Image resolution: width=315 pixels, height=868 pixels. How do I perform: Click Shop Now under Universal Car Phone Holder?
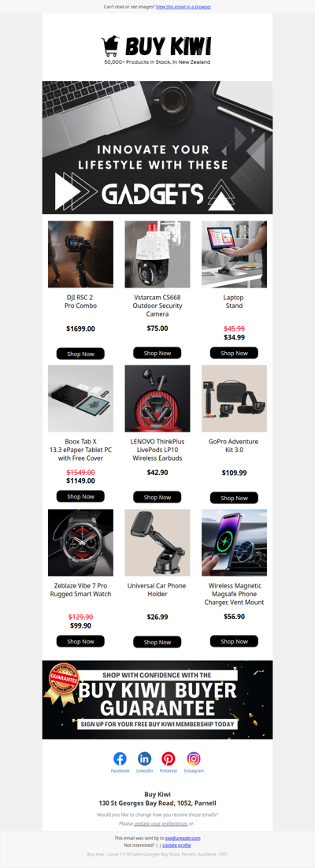pyautogui.click(x=157, y=642)
